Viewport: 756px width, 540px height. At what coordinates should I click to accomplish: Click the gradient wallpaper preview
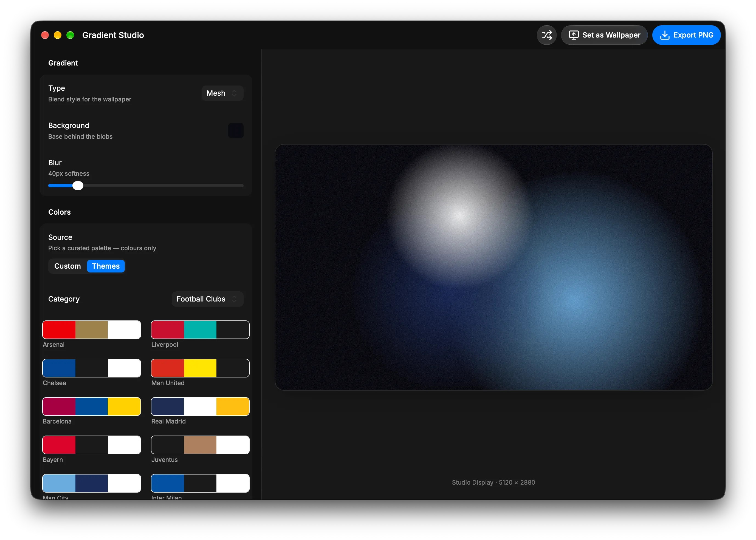pyautogui.click(x=493, y=267)
